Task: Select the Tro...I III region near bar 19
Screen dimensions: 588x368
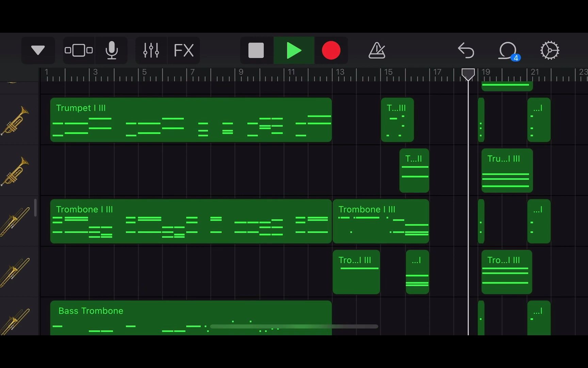Action: pos(507,272)
